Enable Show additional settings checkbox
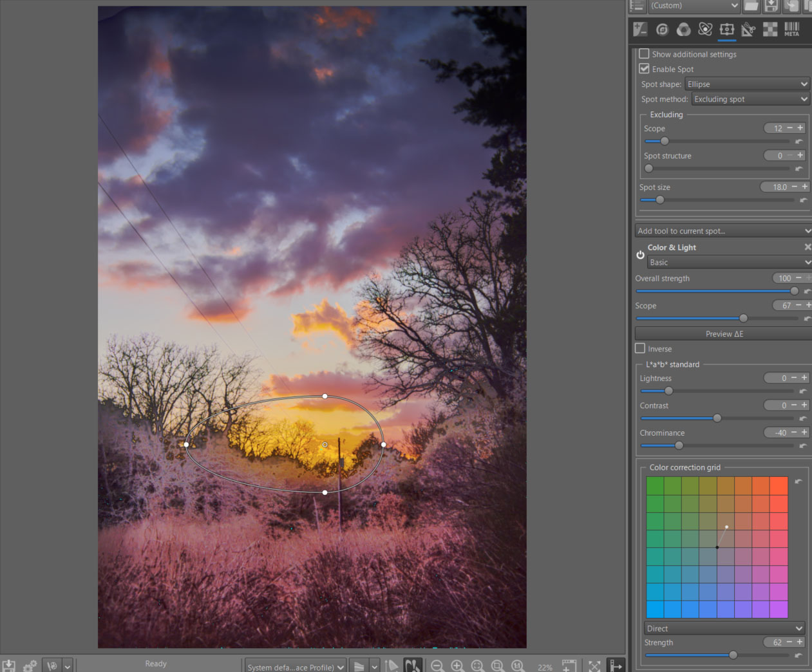The height and width of the screenshot is (672, 812). click(x=644, y=54)
